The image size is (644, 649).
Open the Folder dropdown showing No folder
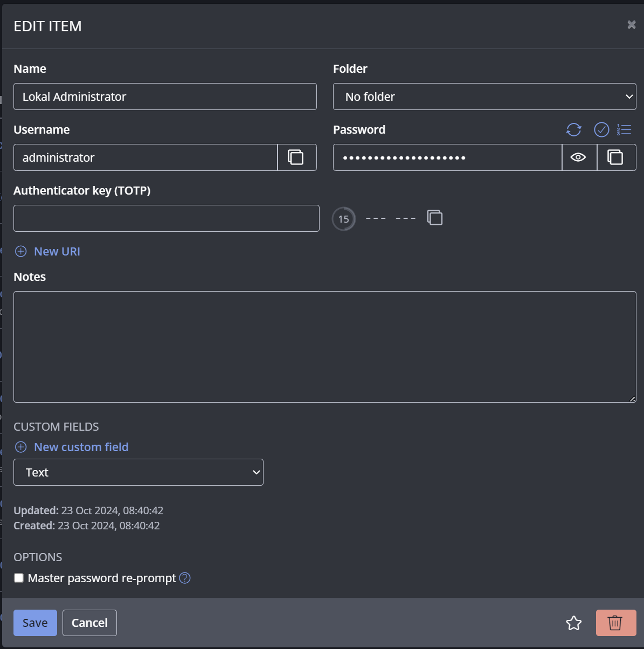pos(484,97)
